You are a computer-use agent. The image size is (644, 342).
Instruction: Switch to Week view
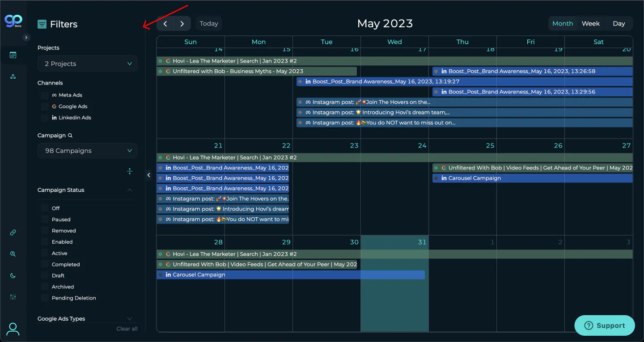click(x=591, y=24)
